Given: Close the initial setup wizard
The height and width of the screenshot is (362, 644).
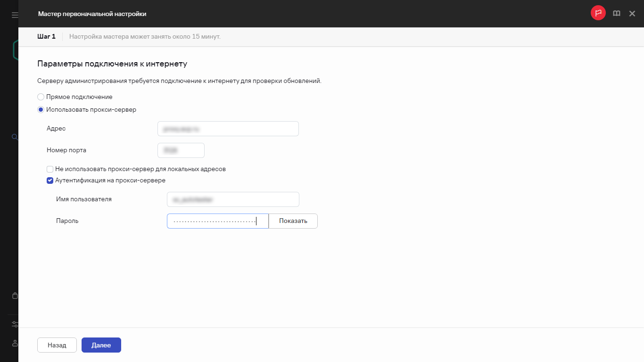Looking at the screenshot, I should coord(632,14).
